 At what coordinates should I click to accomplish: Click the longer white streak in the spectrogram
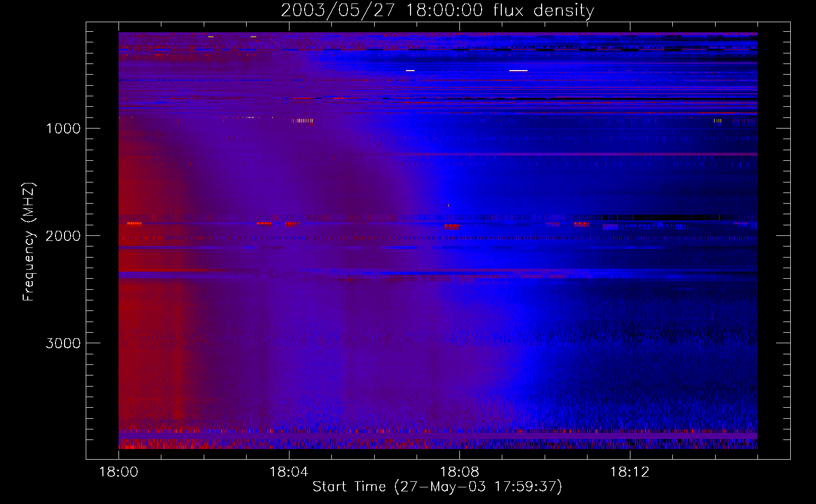[518, 71]
